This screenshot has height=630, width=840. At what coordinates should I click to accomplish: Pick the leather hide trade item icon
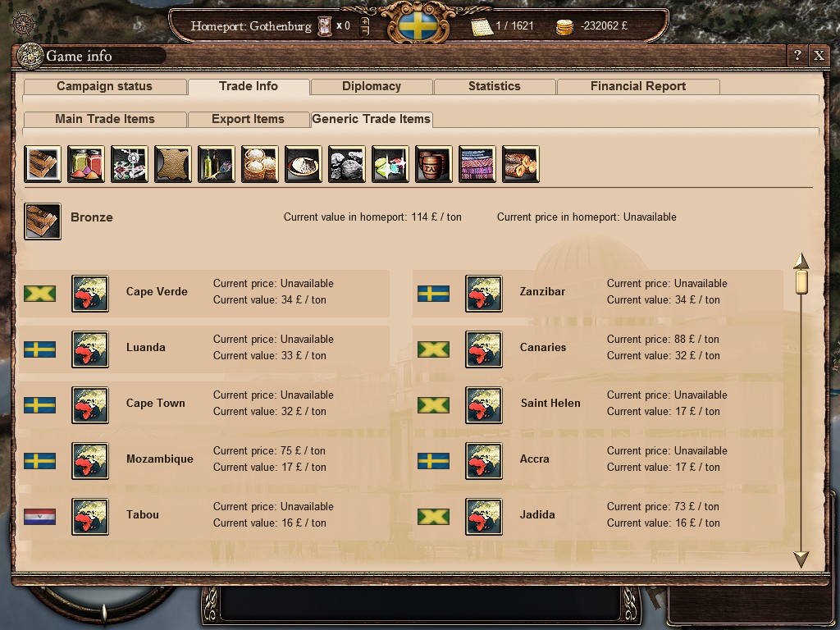173,164
